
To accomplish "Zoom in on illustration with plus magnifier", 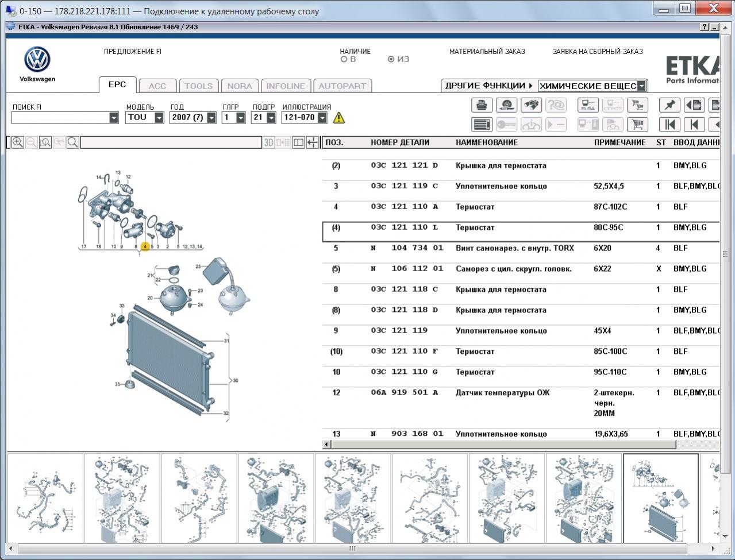I will [18, 142].
